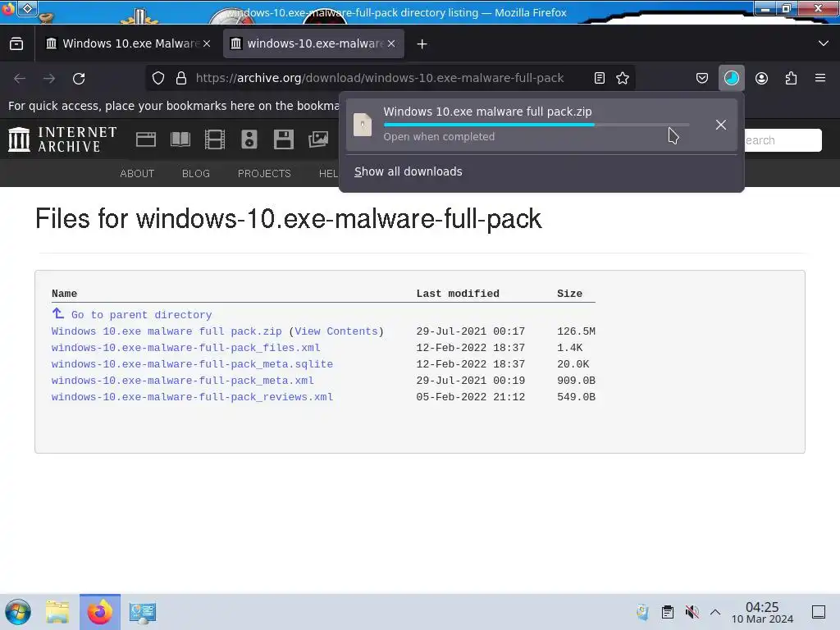Open the Software (floppy disk) icon
The width and height of the screenshot is (840, 630).
[x=283, y=139]
